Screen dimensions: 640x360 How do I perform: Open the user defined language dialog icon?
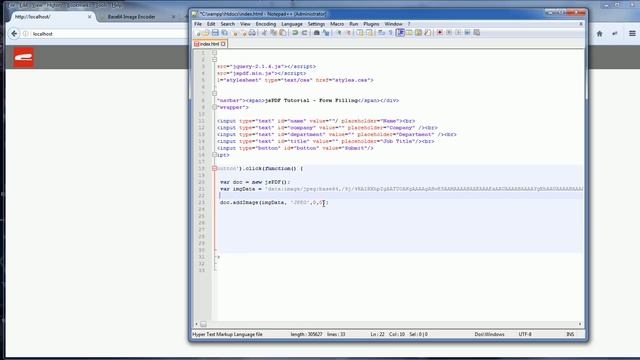coord(409,33)
